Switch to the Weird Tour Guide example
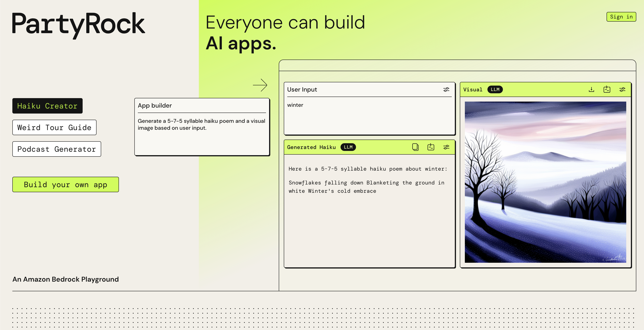 54,128
